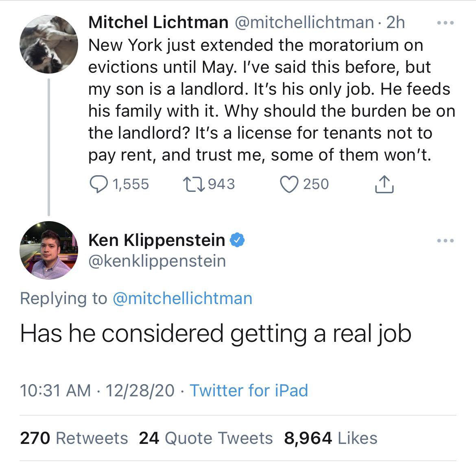Open Mitchel Lichtman's profile picture
Viewport: 476px width, 463px height.
49,44
